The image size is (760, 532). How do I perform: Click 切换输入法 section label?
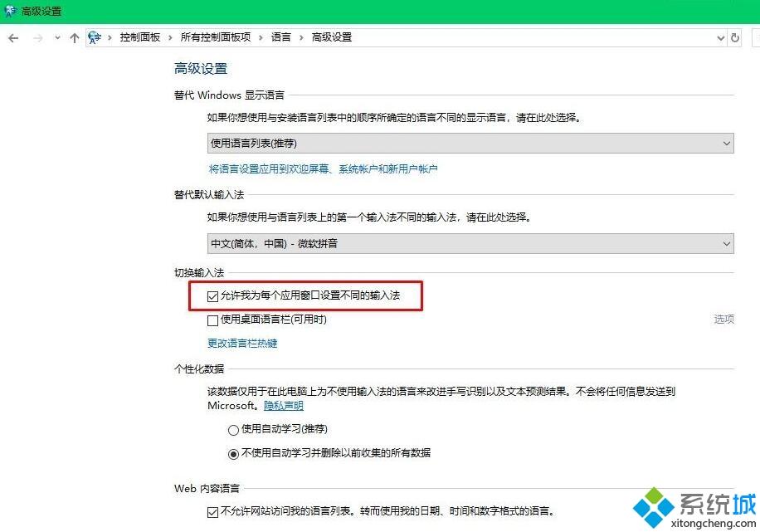pyautogui.click(x=199, y=273)
